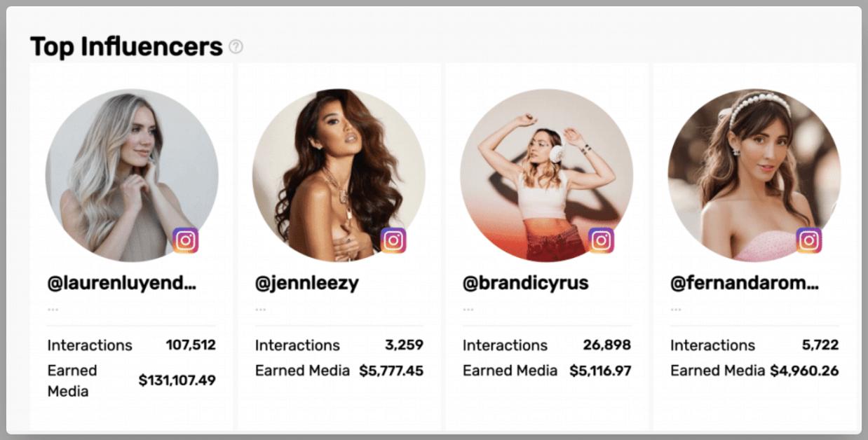Click the $131,107.49 earned media value
The width and height of the screenshot is (868, 440).
177,380
